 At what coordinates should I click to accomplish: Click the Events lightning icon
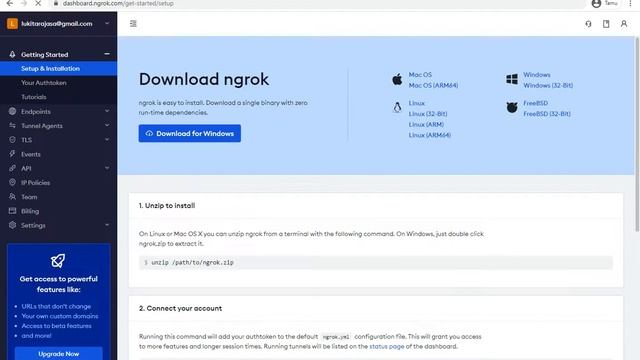point(12,154)
